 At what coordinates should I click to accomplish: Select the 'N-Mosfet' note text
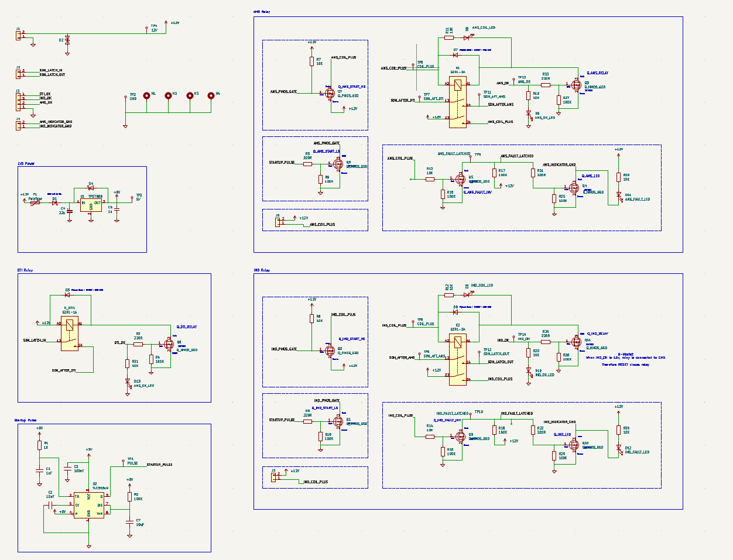tap(625, 354)
